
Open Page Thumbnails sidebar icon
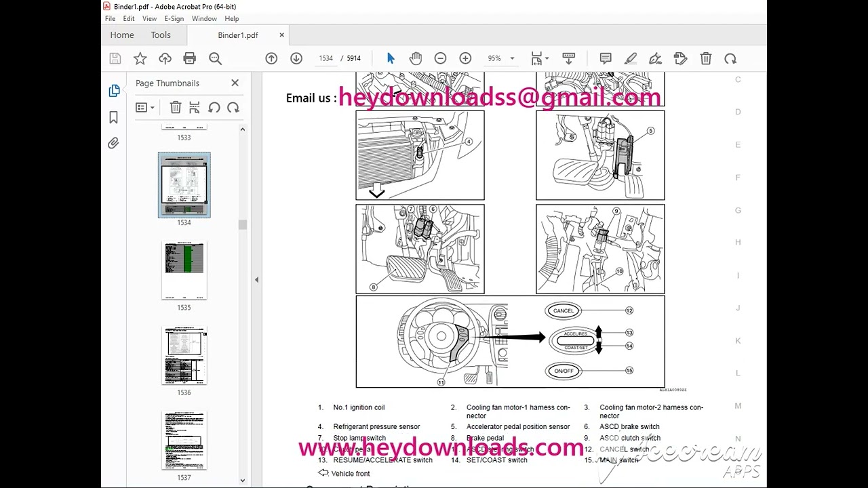pyautogui.click(x=114, y=91)
